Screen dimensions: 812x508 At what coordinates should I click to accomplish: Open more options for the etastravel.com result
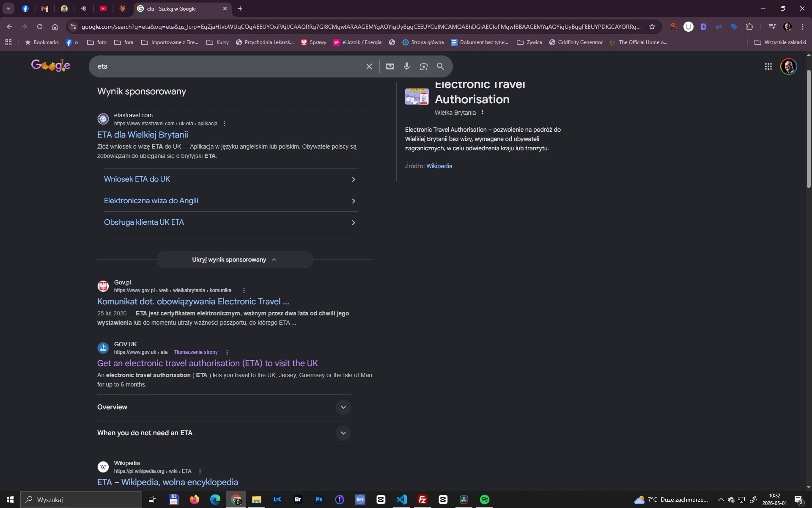225,124
